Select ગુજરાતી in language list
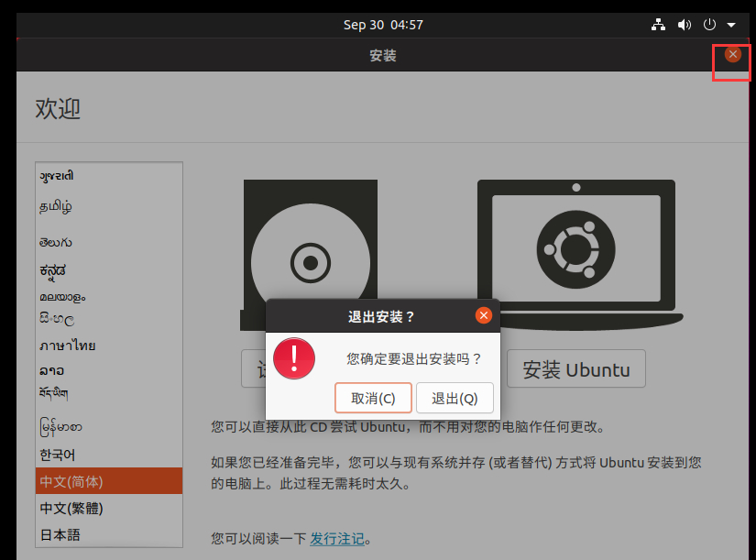 click(109, 176)
